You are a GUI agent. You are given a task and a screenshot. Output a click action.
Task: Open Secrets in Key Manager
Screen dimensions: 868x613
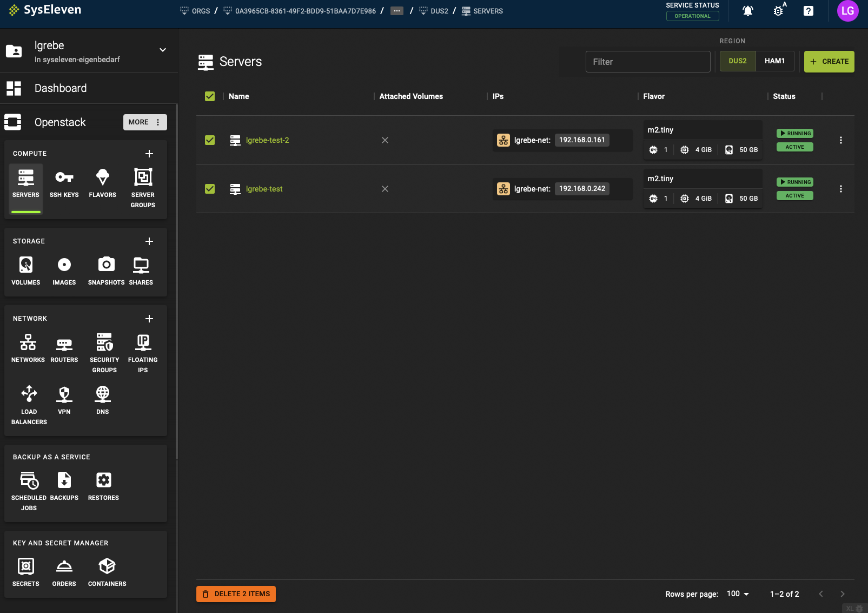pyautogui.click(x=26, y=573)
